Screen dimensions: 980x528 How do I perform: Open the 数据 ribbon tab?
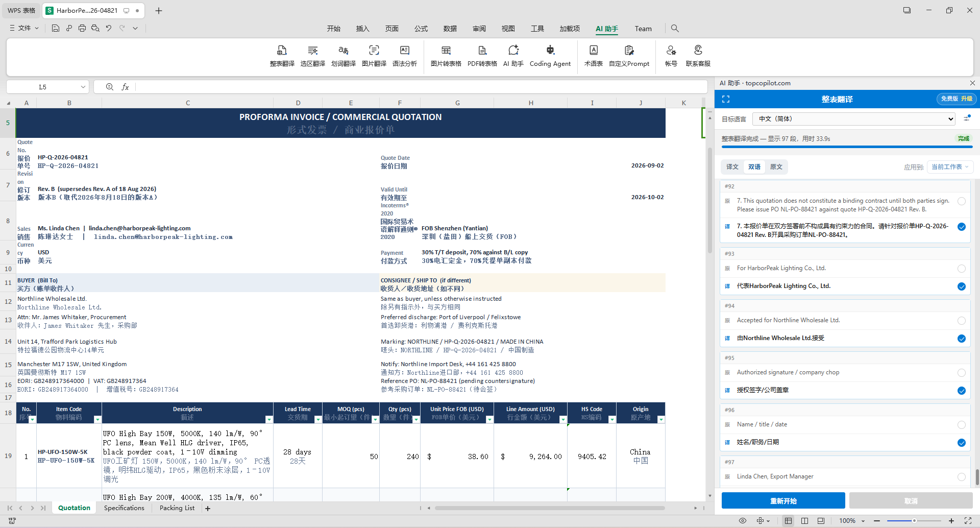[450, 29]
